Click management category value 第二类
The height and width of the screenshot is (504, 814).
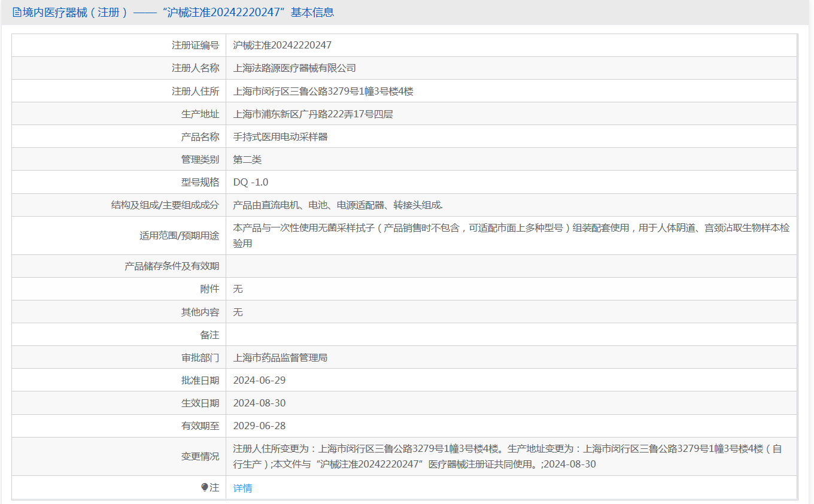[x=247, y=159]
